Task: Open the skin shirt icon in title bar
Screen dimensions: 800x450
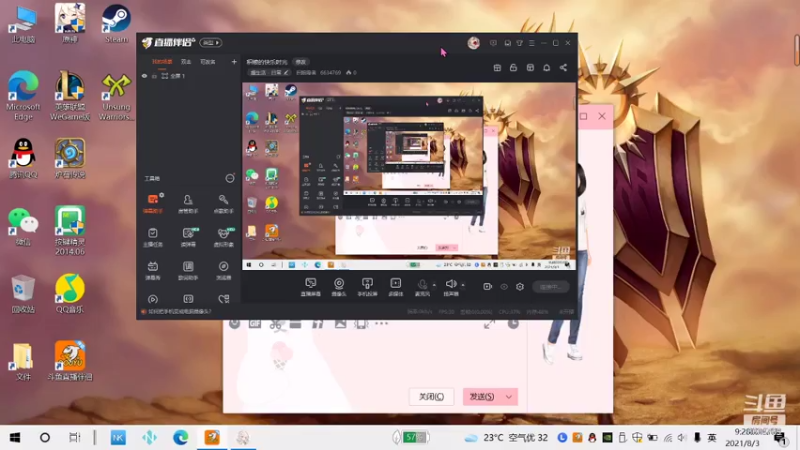Action: [519, 43]
